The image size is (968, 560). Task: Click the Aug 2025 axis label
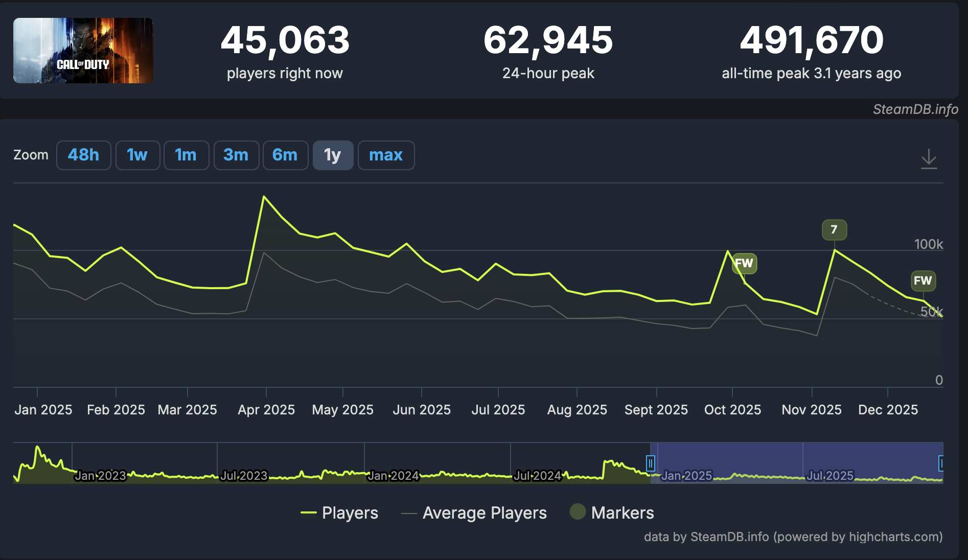(577, 410)
